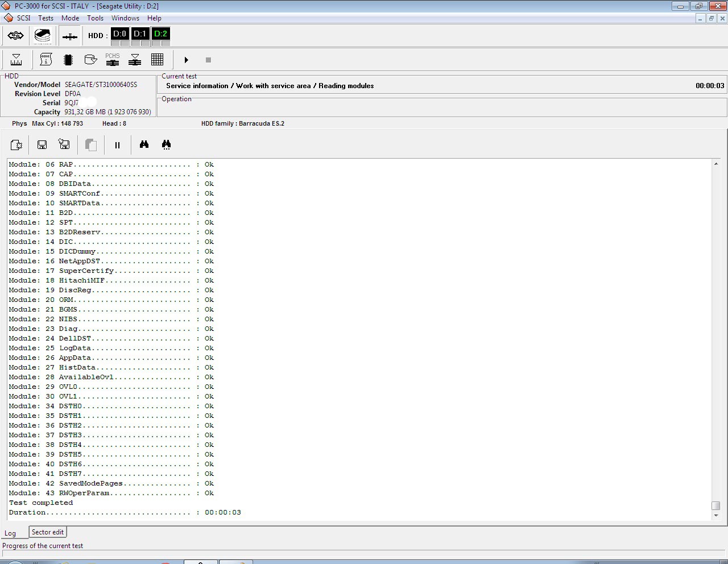Select drive port D:1

click(140, 34)
